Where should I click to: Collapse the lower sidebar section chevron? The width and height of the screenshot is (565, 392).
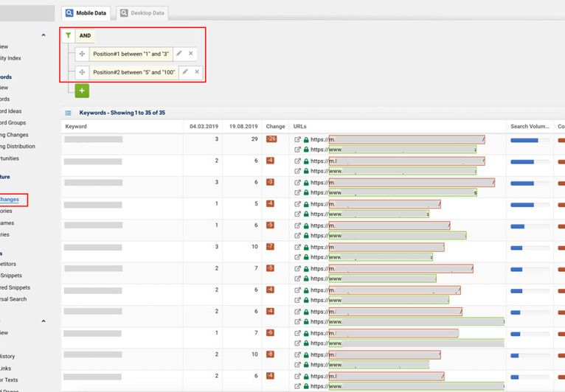click(x=43, y=321)
